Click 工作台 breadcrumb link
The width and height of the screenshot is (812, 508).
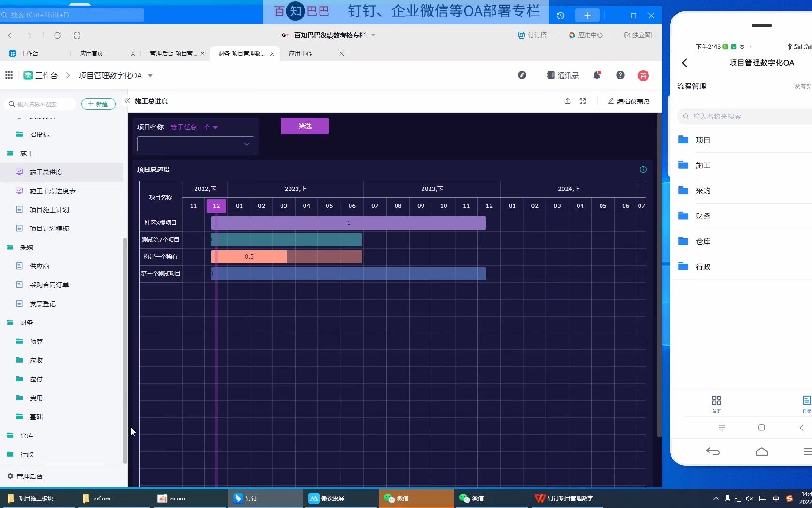point(41,75)
